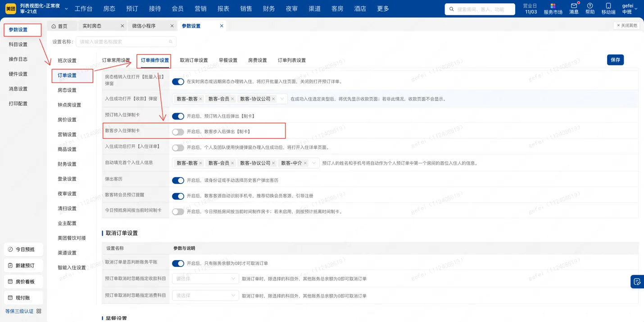Click the 美团 logo in top-left corner

tap(10, 8)
